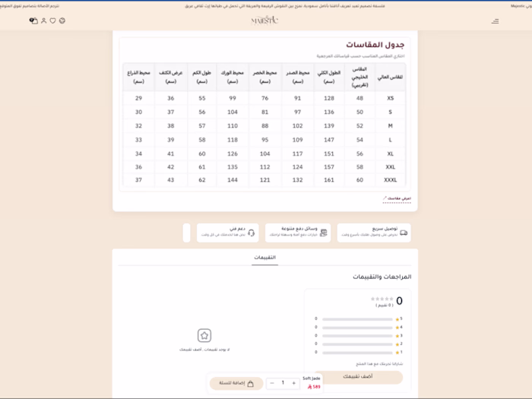Click the محيط الذراع column header
Viewport: 532px width, 399px height.
pyautogui.click(x=138, y=77)
